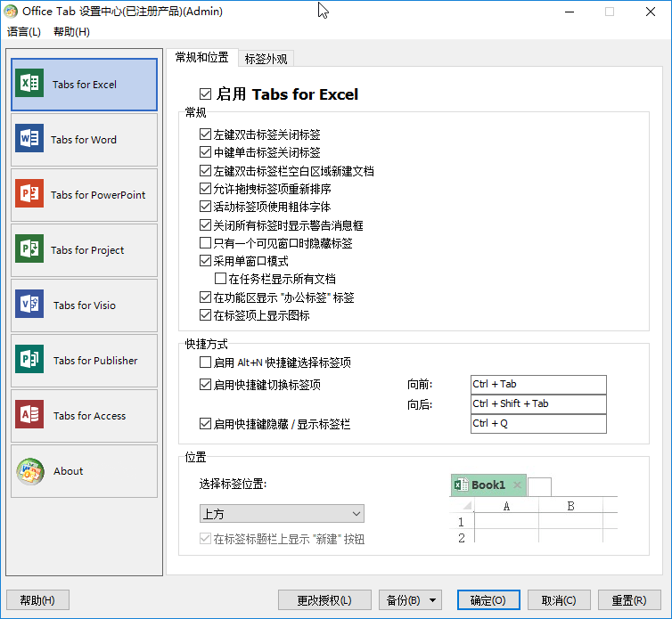This screenshot has height=619, width=672.
Task: Click the Office Tab title bar icon
Action: click(x=11, y=12)
